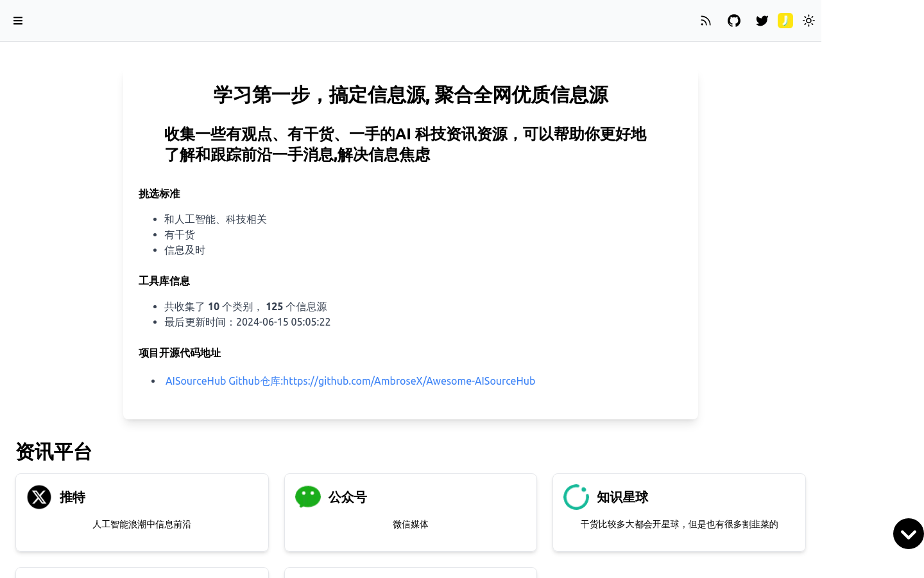Click the last updated time 2024-06-15 line
Screen dimensions: 924x578
pyautogui.click(x=248, y=322)
